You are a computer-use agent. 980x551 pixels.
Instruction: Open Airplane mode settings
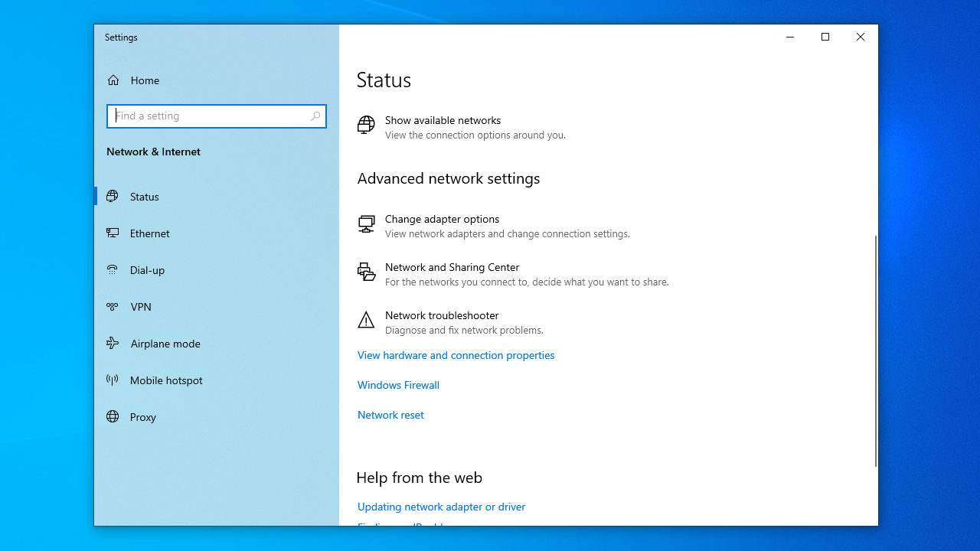[217, 344]
